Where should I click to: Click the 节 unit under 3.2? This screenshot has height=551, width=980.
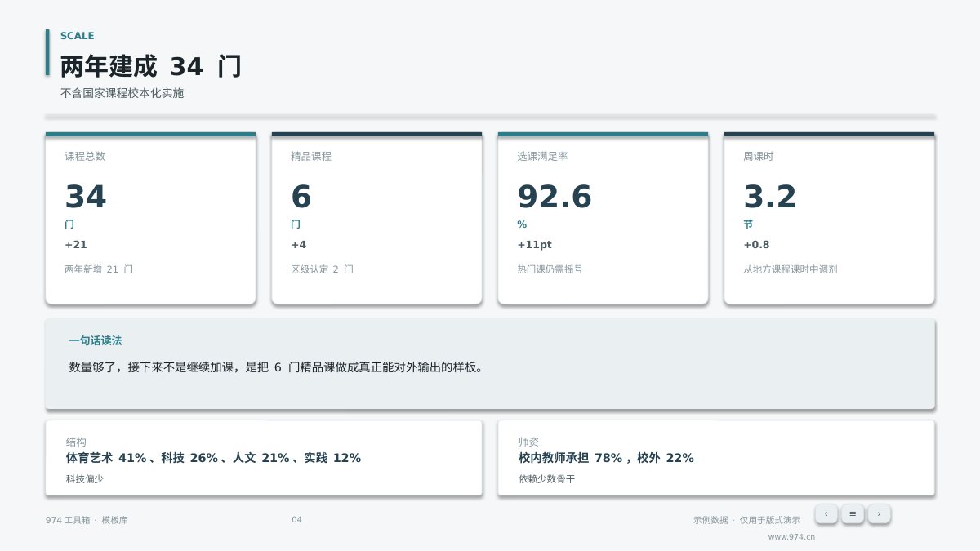click(x=748, y=224)
